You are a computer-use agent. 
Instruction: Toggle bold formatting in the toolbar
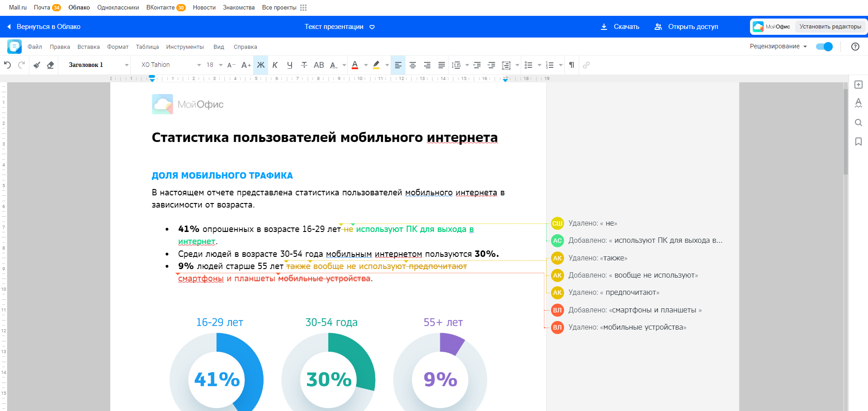261,65
